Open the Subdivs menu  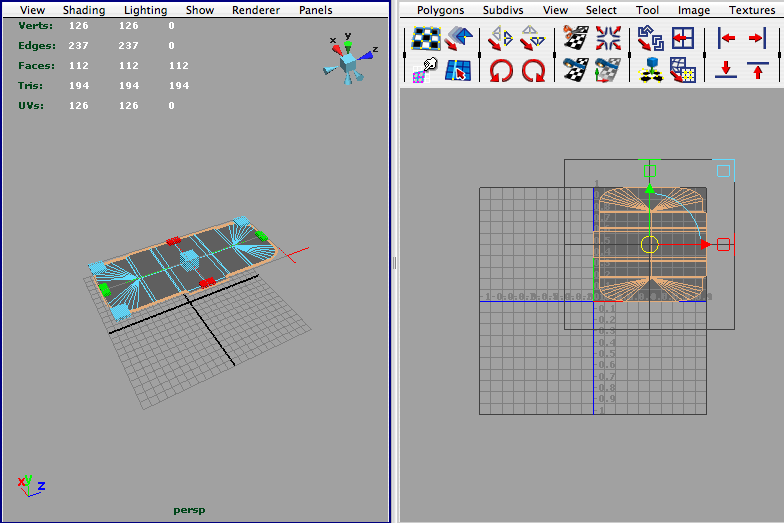[503, 10]
